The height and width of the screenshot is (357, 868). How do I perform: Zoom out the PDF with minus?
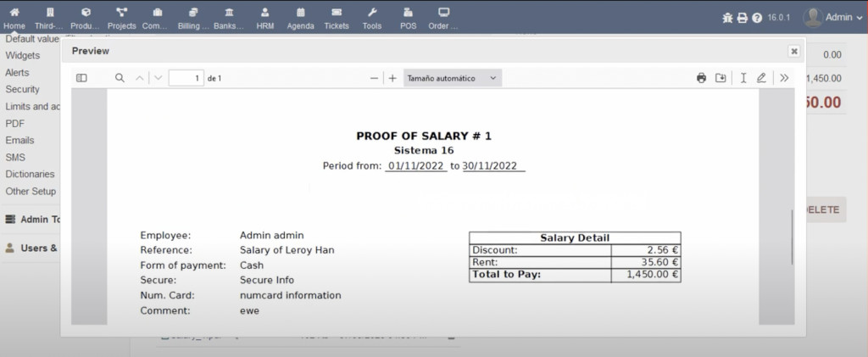click(374, 78)
